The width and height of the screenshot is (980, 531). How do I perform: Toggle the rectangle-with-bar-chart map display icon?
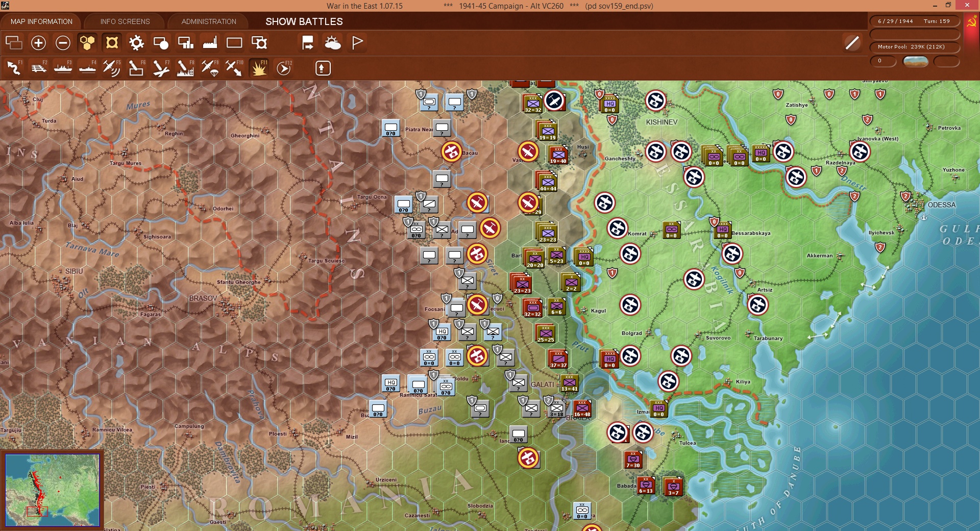[185, 43]
